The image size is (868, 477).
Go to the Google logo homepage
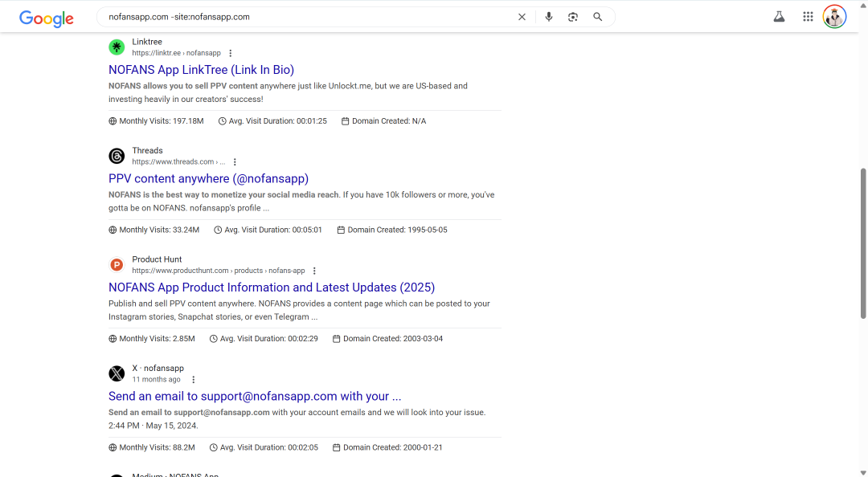pos(47,18)
